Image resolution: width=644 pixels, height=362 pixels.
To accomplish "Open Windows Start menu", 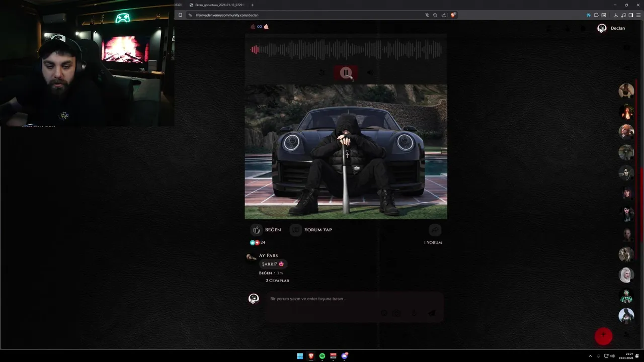I will pyautogui.click(x=300, y=356).
